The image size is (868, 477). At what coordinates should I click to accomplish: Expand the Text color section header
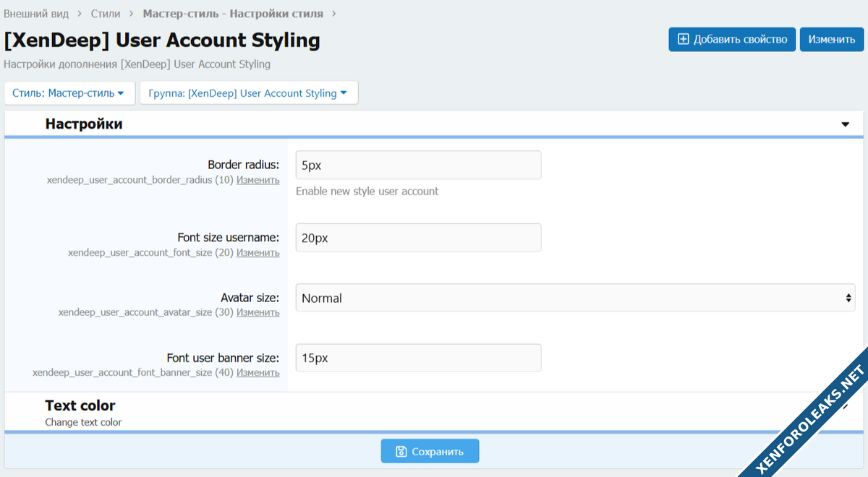(80, 405)
